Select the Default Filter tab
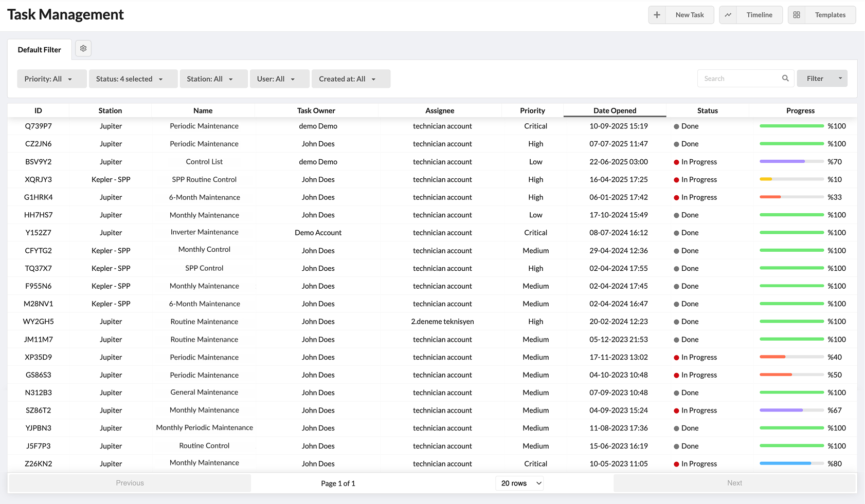 40,50
